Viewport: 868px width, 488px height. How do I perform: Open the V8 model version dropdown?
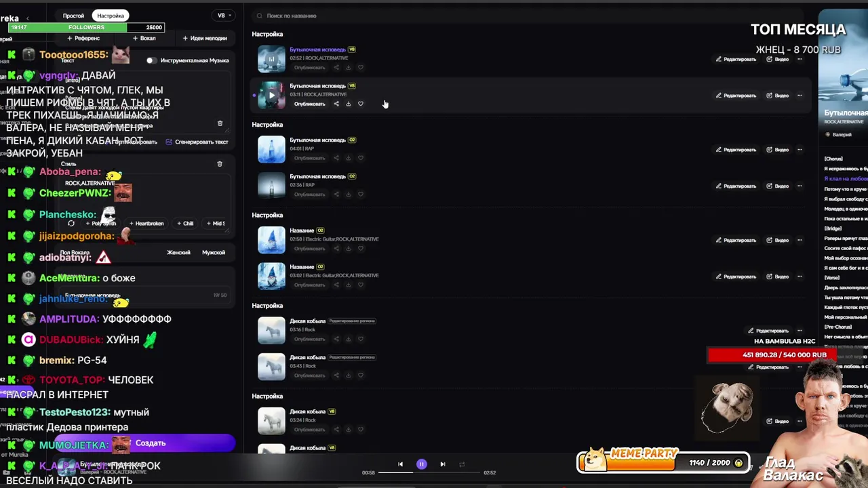coord(224,16)
